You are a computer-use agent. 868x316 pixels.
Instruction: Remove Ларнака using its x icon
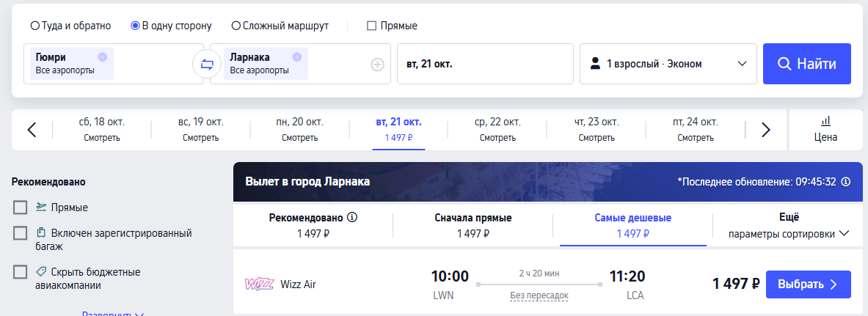coord(296,56)
